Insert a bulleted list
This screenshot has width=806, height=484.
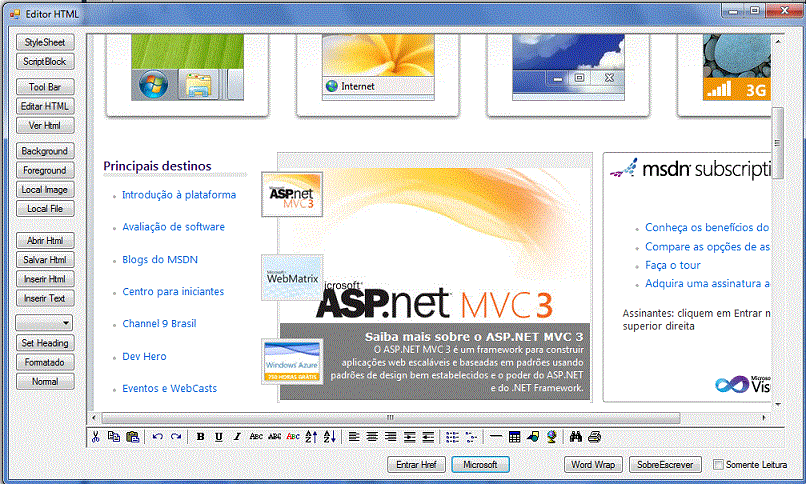point(452,437)
